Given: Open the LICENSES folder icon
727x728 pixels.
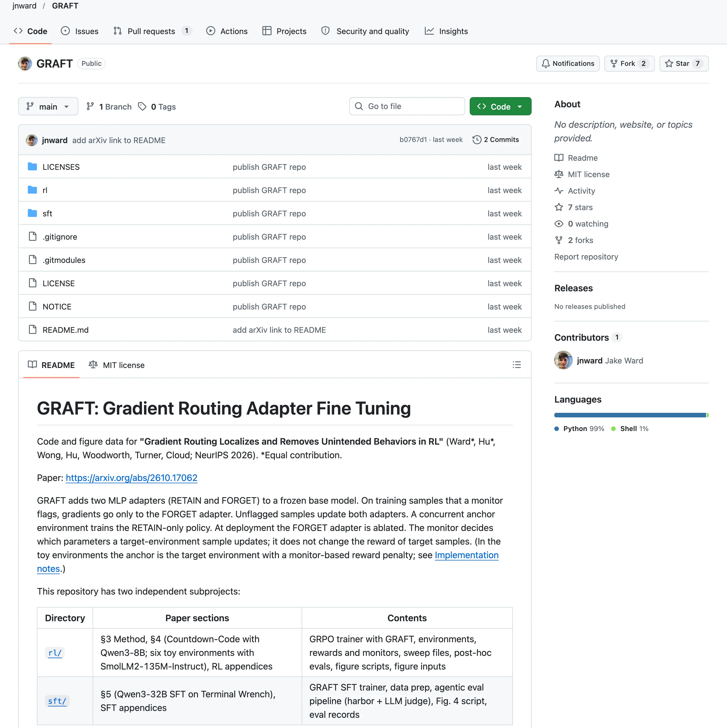Looking at the screenshot, I should [x=32, y=167].
